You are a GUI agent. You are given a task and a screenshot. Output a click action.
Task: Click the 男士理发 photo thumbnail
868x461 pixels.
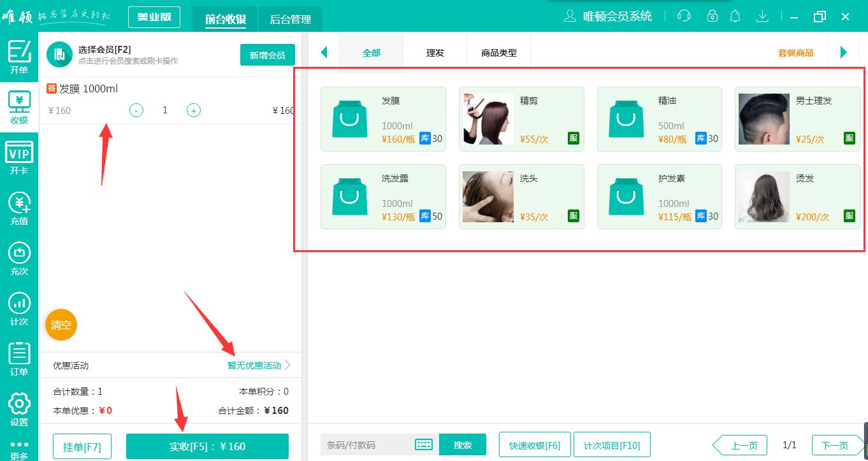coord(764,119)
